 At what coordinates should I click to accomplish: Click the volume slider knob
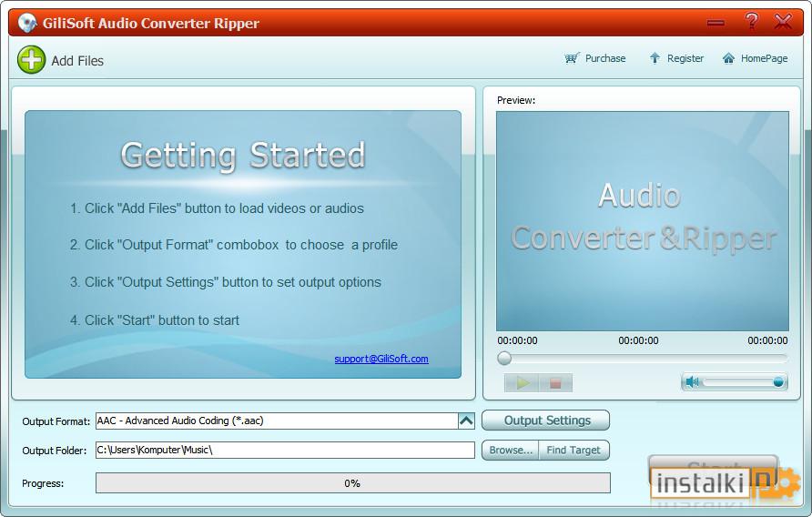pos(777,382)
